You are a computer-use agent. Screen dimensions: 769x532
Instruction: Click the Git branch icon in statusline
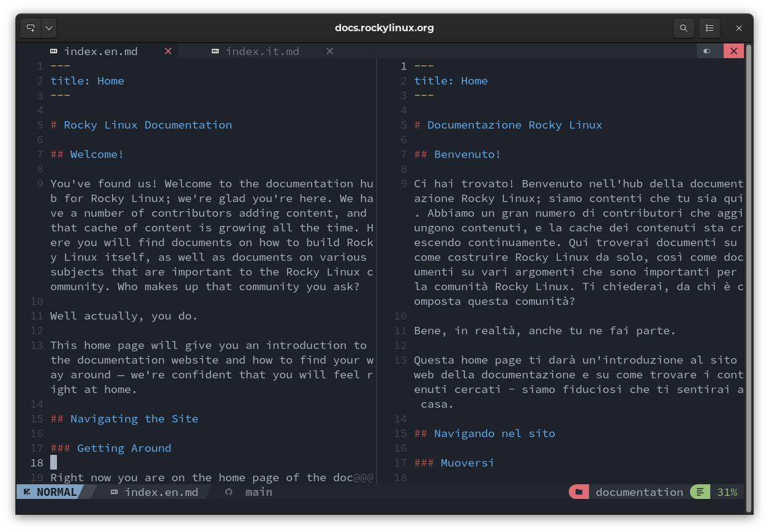click(229, 492)
